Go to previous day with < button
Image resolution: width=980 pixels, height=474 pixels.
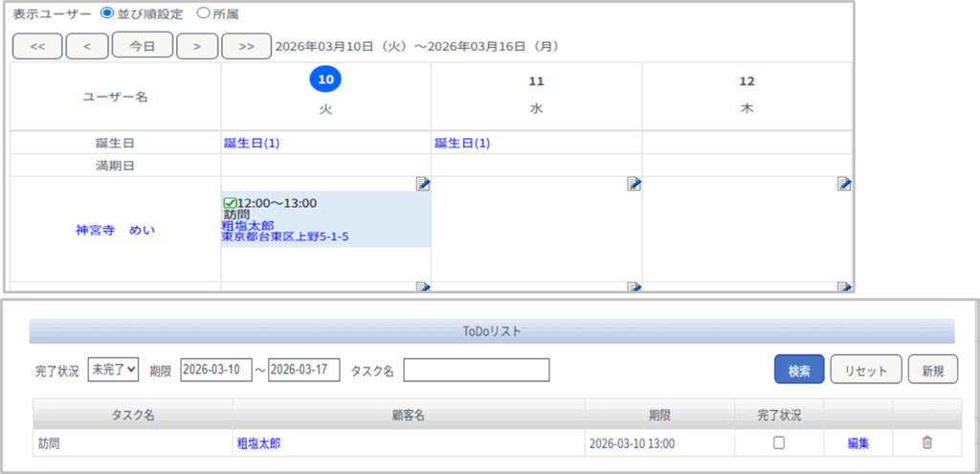(87, 45)
